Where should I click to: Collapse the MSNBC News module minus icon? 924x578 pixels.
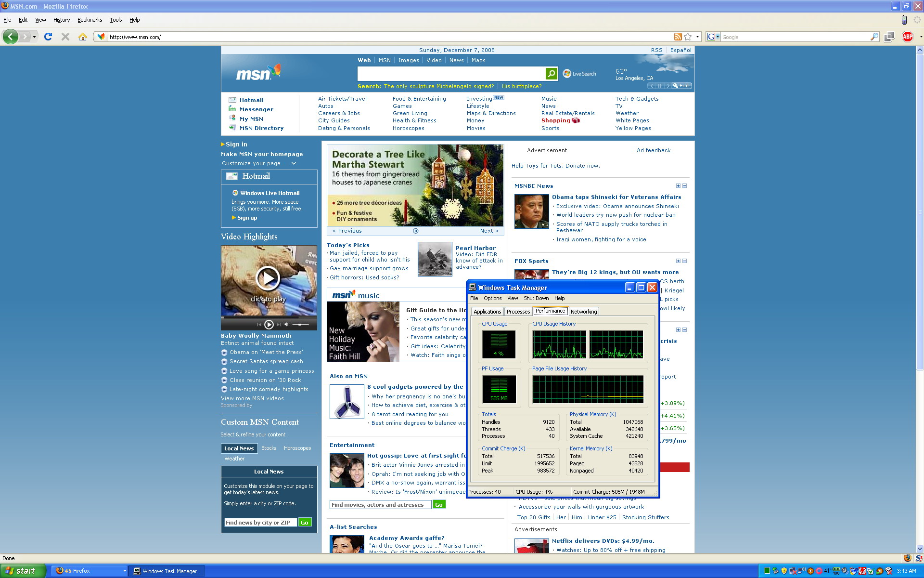(685, 186)
